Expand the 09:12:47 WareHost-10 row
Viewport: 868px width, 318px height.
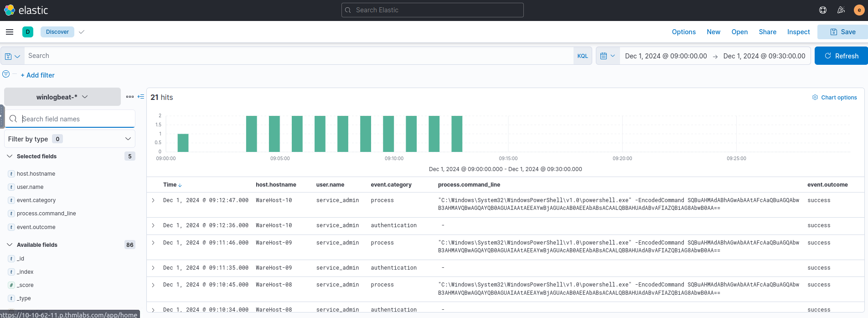coord(153,200)
